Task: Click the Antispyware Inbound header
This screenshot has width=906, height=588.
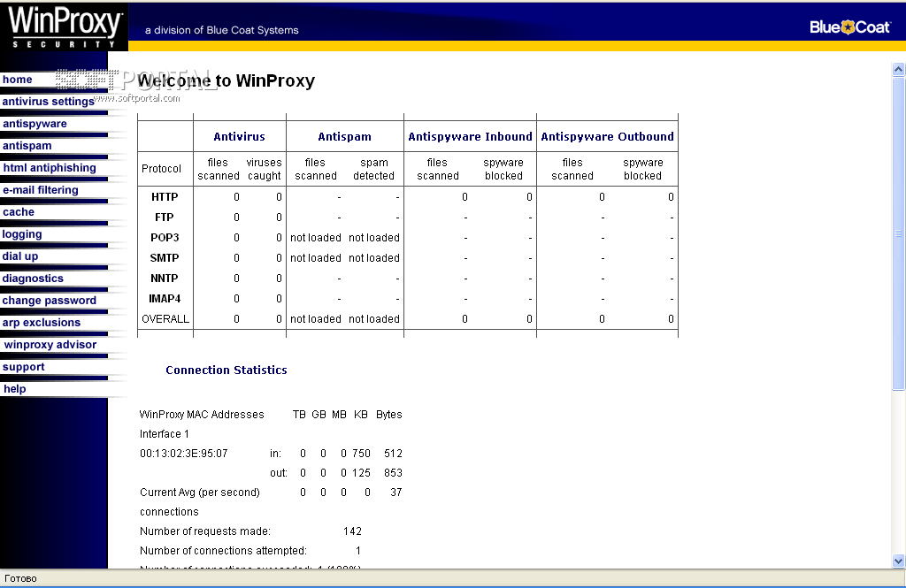Action: click(x=470, y=137)
